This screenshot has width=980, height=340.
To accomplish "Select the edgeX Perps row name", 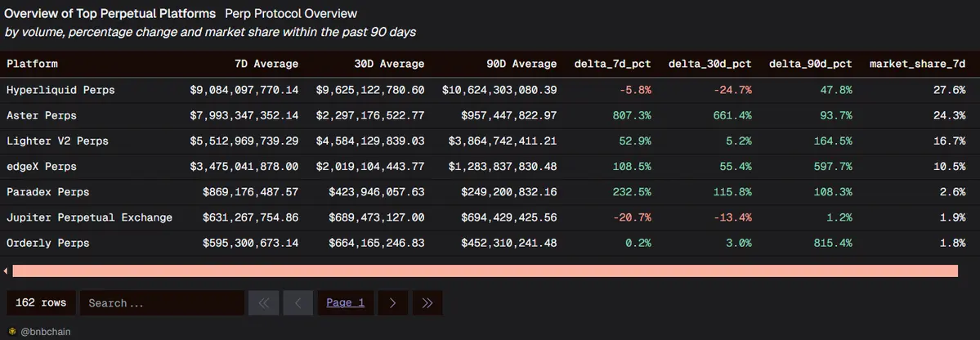I will point(41,167).
